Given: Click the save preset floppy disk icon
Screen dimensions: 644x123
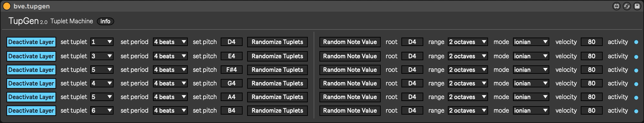Looking at the screenshot, I should coord(637,6).
